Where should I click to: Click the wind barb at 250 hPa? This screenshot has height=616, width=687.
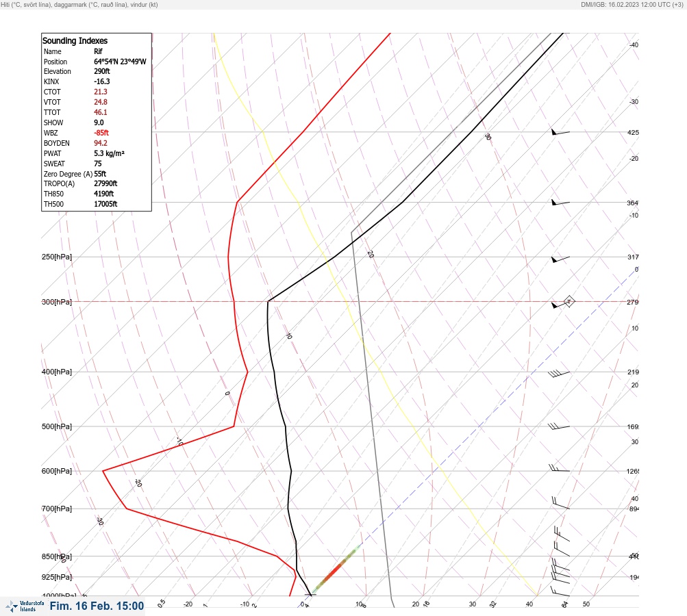click(x=560, y=259)
